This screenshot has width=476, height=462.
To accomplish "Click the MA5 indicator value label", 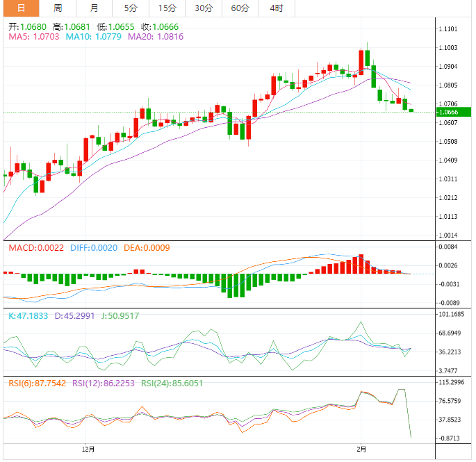I will [x=33, y=35].
